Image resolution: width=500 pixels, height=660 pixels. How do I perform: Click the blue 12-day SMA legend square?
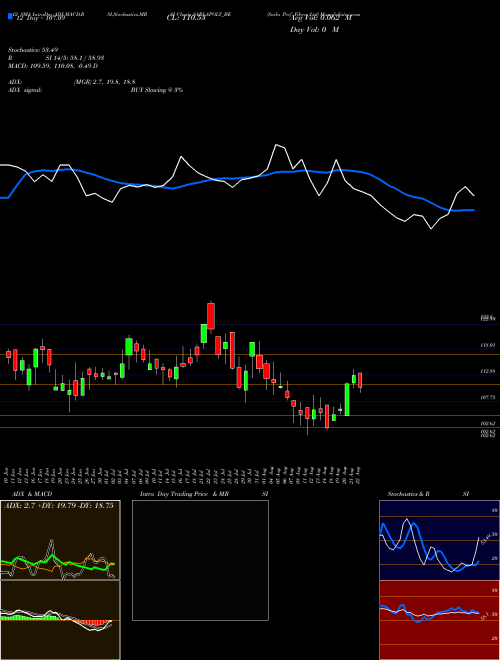click(10, 17)
